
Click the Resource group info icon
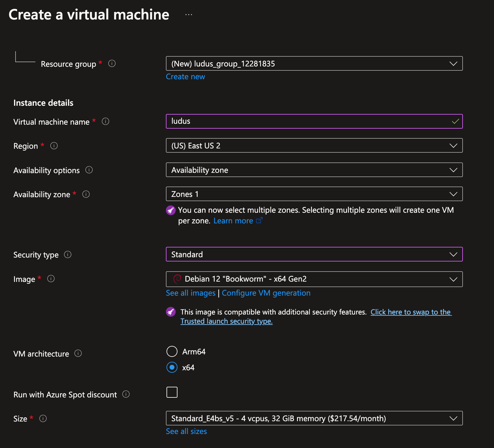tap(112, 63)
